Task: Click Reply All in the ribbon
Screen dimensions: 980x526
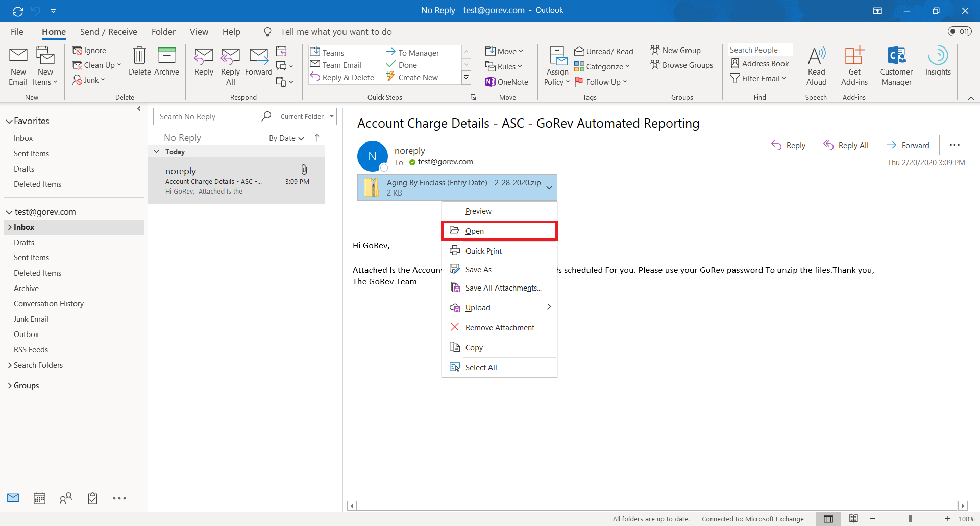Action: 230,66
